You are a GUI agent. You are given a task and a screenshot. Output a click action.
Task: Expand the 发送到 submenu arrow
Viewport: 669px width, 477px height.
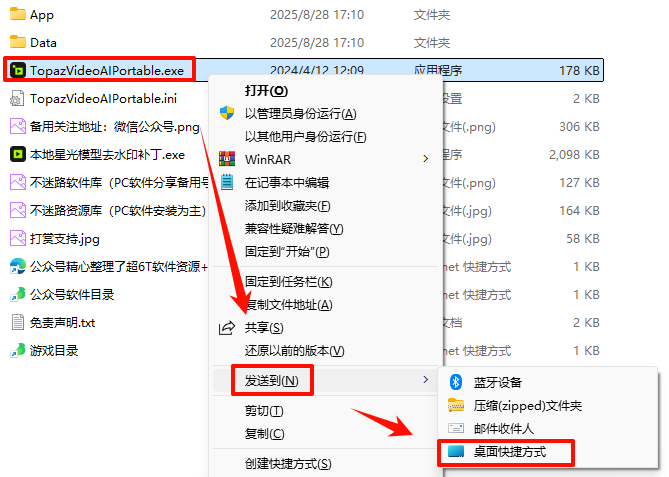[x=425, y=379]
